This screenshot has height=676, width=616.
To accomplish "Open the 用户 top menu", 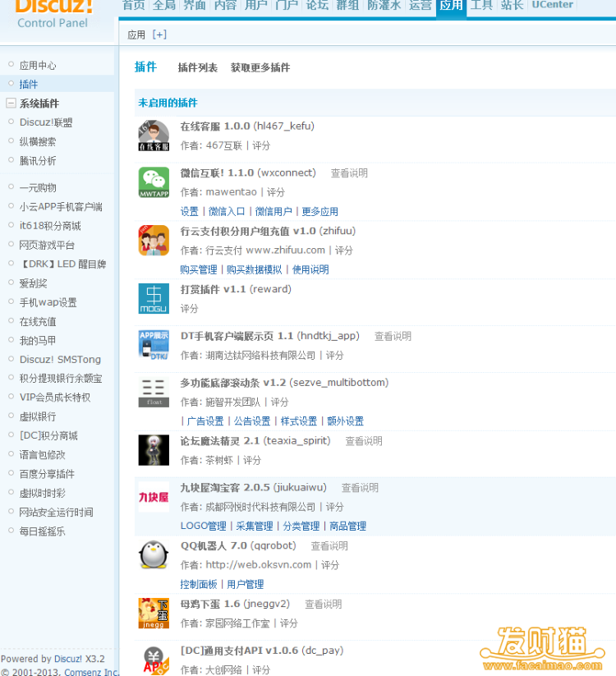I will (x=255, y=5).
